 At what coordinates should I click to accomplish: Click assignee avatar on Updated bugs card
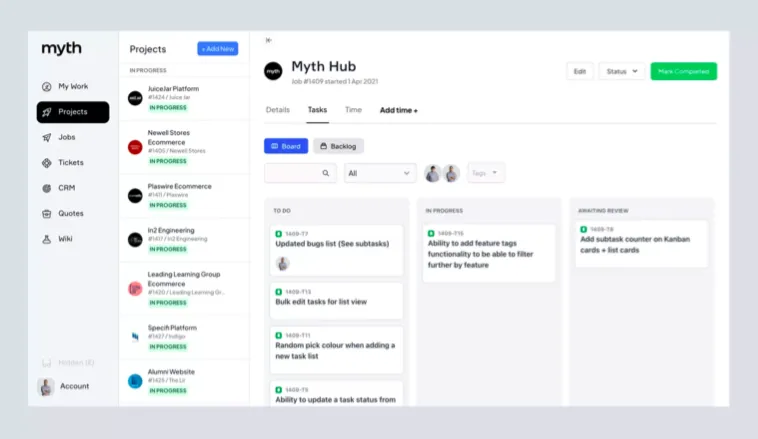click(283, 263)
